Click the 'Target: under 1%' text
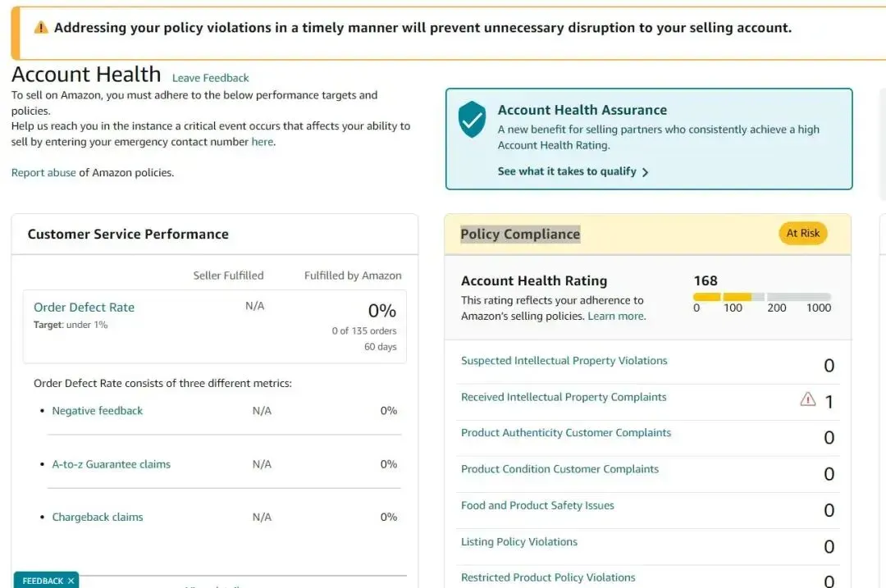Screen dimensions: 886x588 tap(71, 325)
